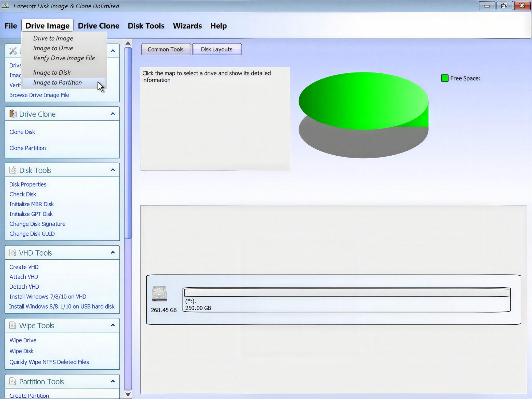The image size is (532, 399).
Task: Click the Wipe Tools panel icon
Action: tap(13, 325)
